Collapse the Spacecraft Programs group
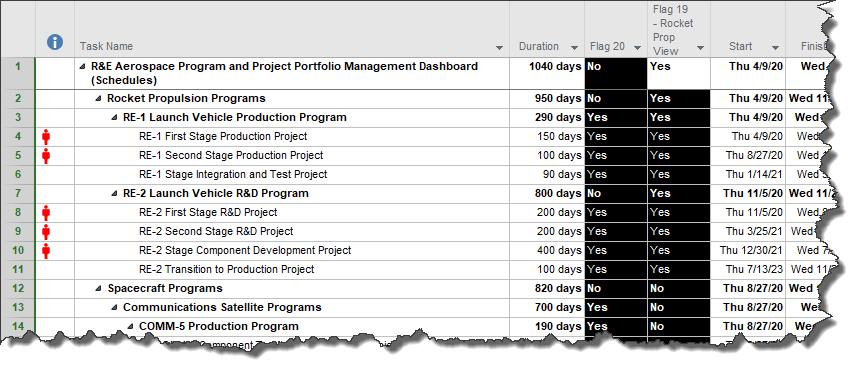This screenshot has height=372, width=861. (98, 289)
